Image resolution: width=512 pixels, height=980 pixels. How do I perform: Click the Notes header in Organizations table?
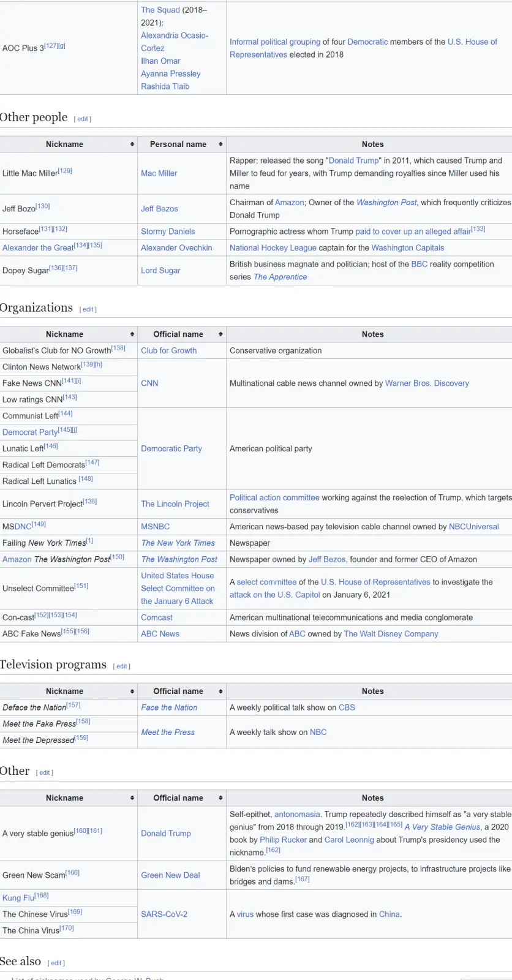[x=372, y=334]
